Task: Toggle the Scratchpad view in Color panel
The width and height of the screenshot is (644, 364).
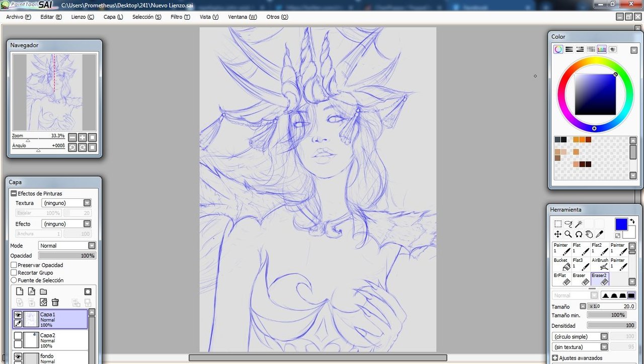Action: pos(613,49)
